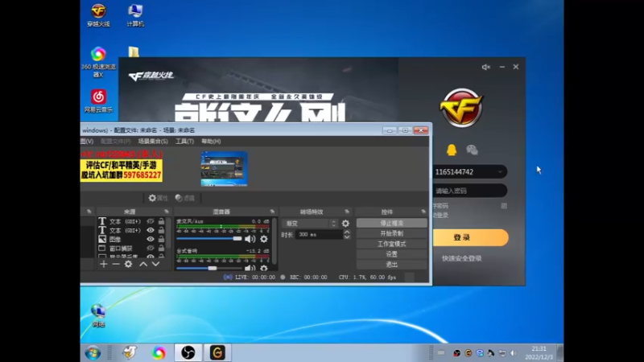Increase the 时长 duration with up arrow
This screenshot has height=362, width=644.
click(347, 232)
